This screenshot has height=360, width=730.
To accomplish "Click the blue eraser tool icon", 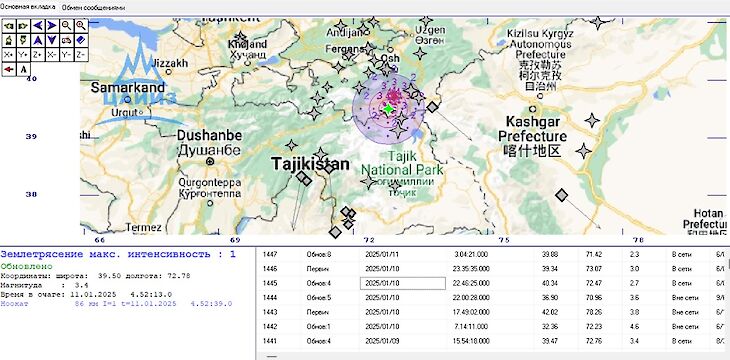I will pyautogui.click(x=81, y=40).
